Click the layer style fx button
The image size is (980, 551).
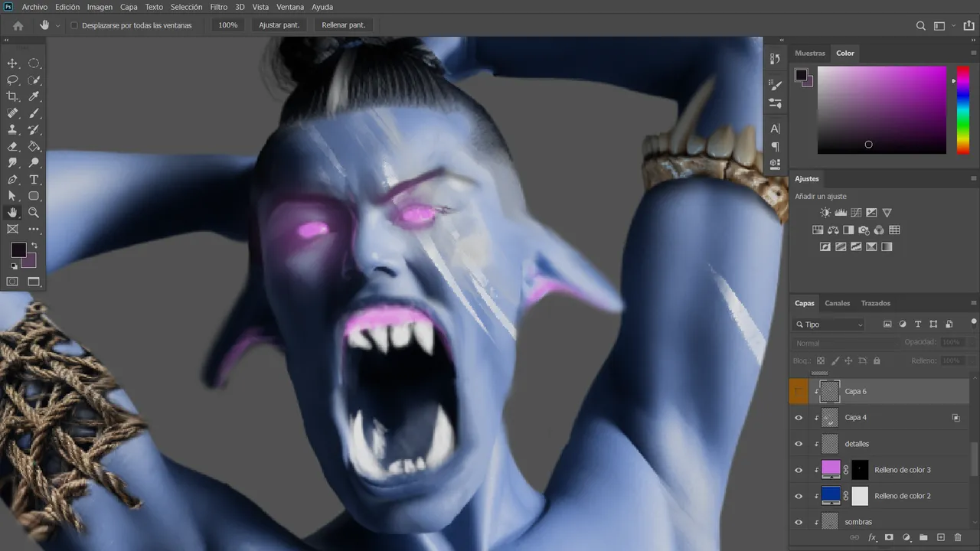pos(872,538)
